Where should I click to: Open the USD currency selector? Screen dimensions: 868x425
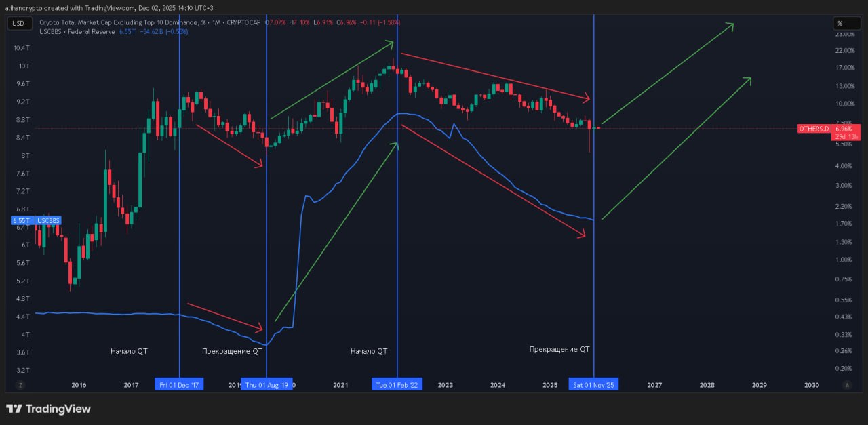tap(18, 23)
